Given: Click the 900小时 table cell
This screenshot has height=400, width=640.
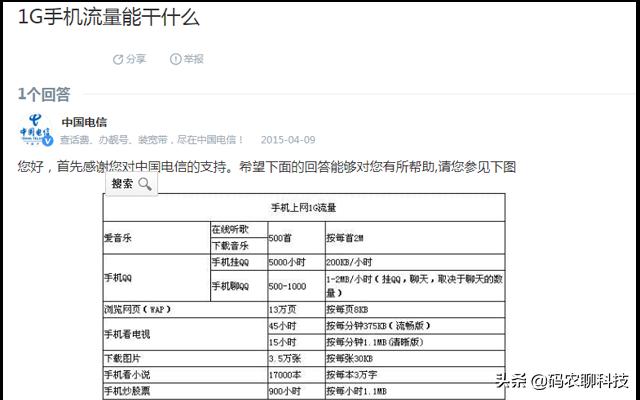Looking at the screenshot, I should click(x=296, y=391).
